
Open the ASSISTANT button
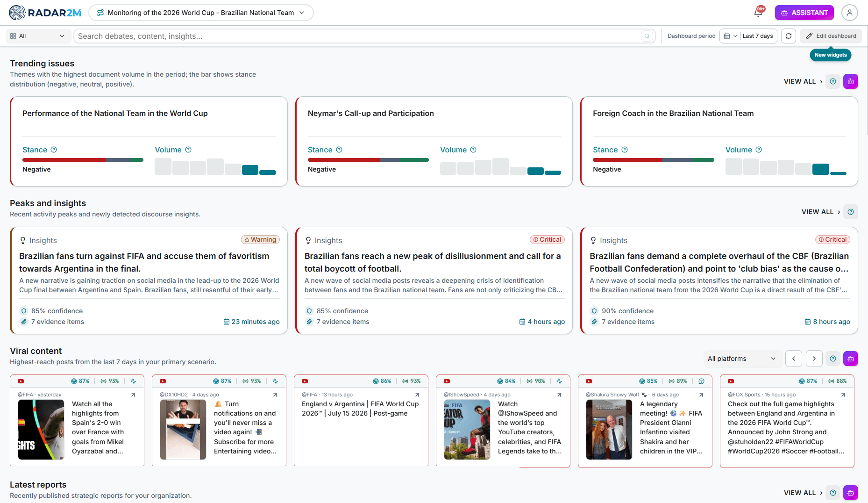click(804, 13)
